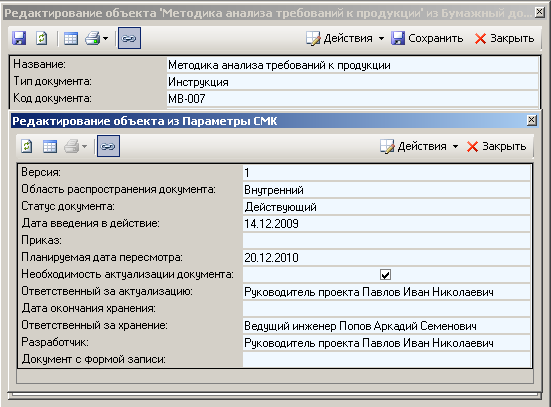
Task: Expand printer dropdown arrow in Параметры СМК toolbar
Action: [84, 146]
